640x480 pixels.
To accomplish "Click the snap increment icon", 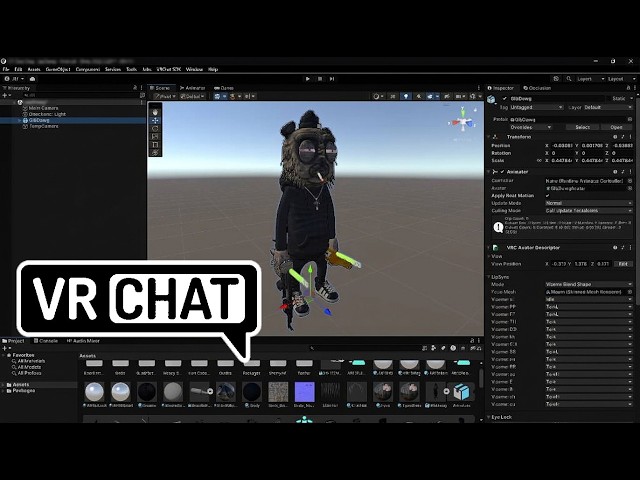I will click(x=234, y=96).
